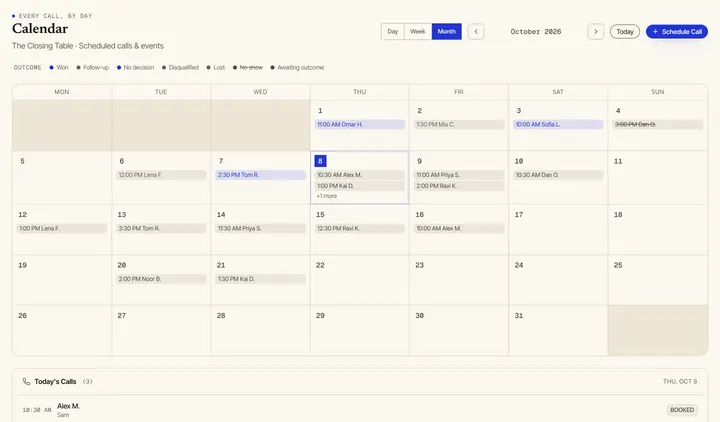Open 10:00 AM Alex M. call on October 16
The width and height of the screenshot is (720, 422).
click(459, 228)
